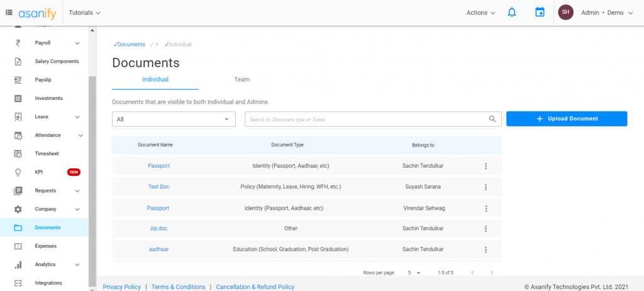Viewport: 644px width, 291px height.
Task: Open the aadhaar document link
Action: coord(158,250)
